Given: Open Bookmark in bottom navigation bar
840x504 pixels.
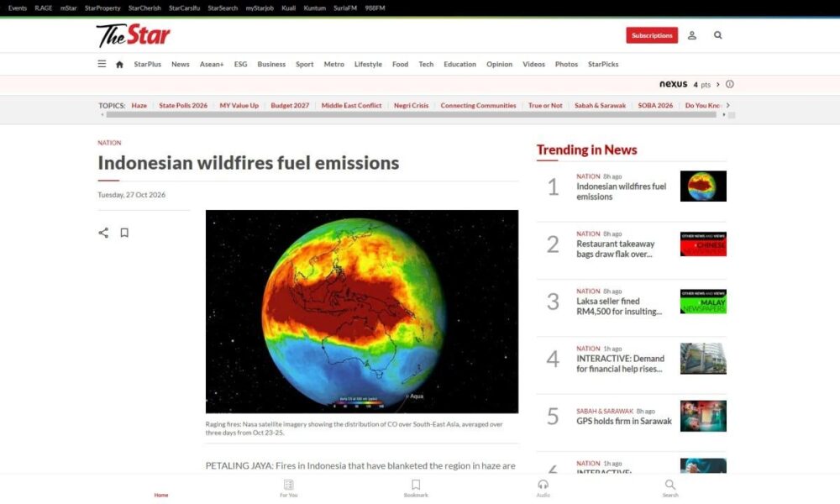Looking at the screenshot, I should pyautogui.click(x=416, y=488).
